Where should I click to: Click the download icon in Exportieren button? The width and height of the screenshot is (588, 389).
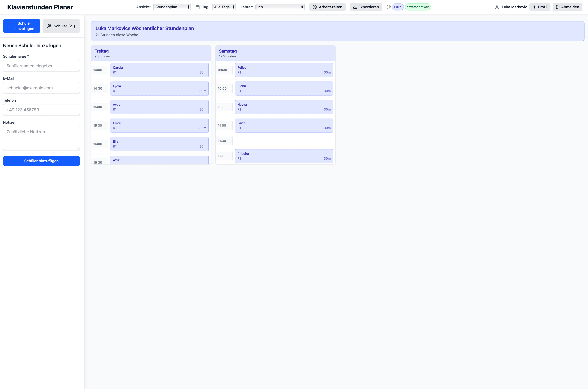[355, 7]
